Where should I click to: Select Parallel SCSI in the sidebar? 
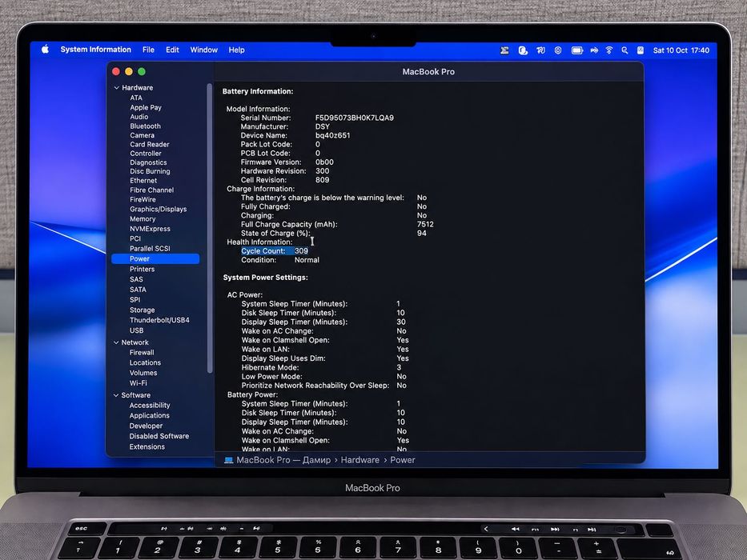point(150,249)
